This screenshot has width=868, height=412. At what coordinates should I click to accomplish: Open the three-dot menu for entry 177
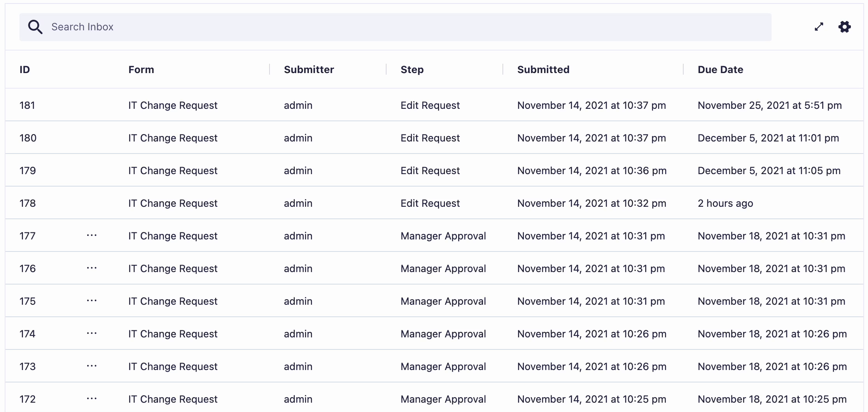tap(92, 236)
